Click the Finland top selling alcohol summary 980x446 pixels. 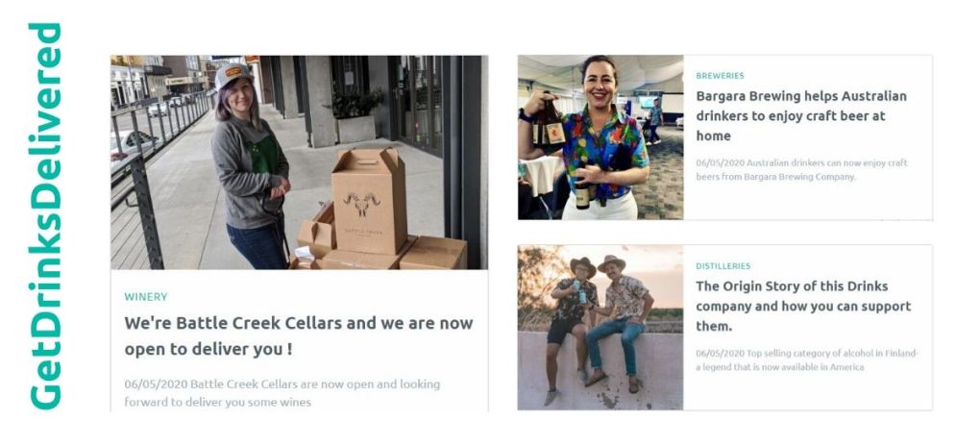tap(807, 359)
